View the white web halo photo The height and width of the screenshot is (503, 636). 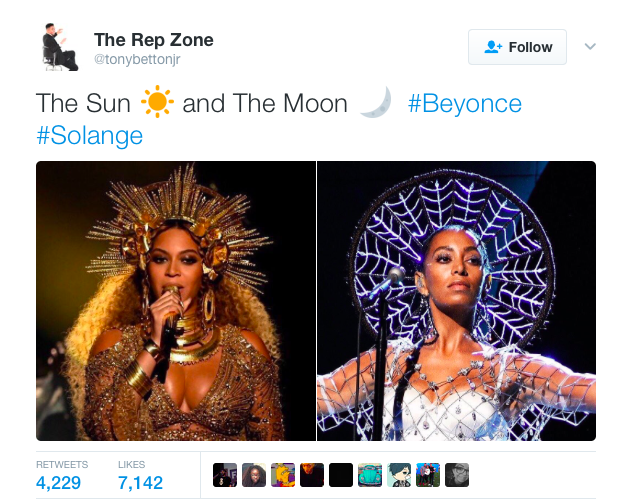coord(456,301)
